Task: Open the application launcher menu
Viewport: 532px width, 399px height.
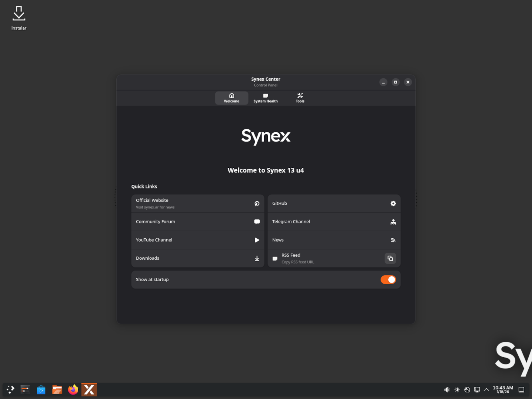Action: click(x=10, y=389)
